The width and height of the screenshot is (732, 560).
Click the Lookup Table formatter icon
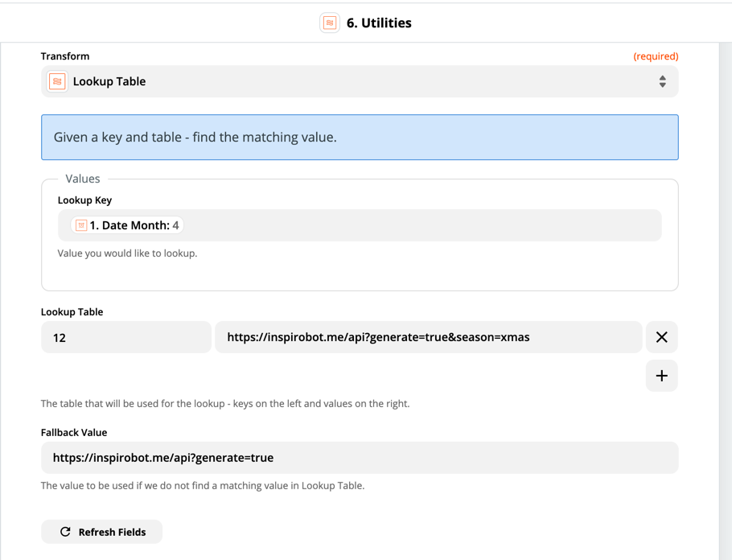(x=57, y=81)
